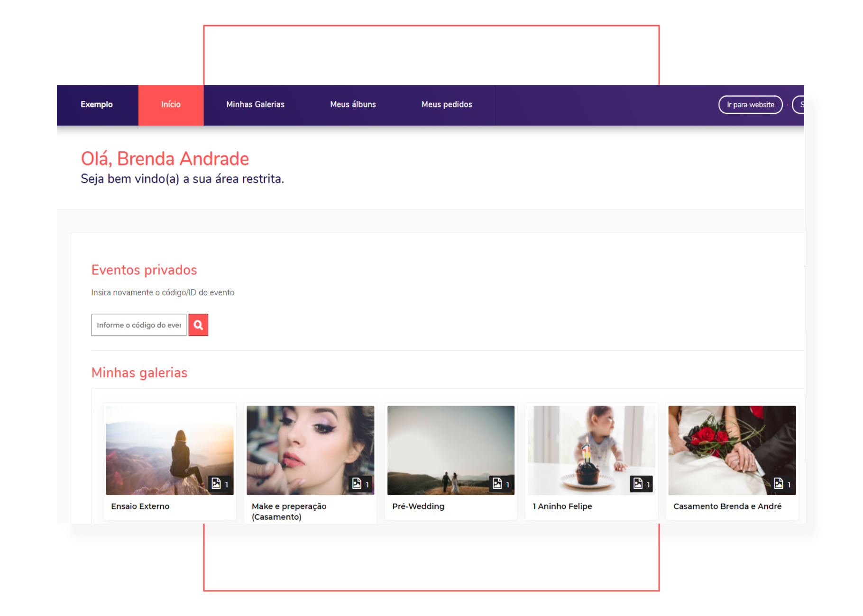Click the Olá, Brenda Andrade greeting

pos(165,159)
